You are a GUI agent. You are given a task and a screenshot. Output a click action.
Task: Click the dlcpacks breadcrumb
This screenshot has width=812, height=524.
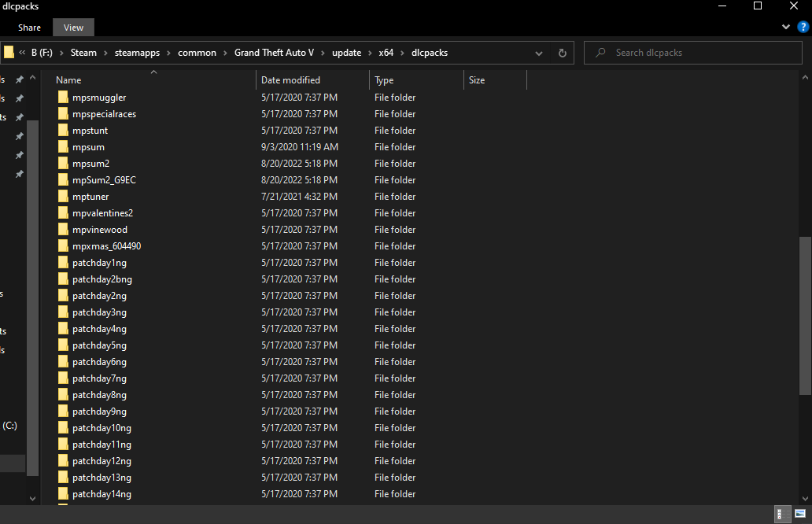(x=430, y=53)
